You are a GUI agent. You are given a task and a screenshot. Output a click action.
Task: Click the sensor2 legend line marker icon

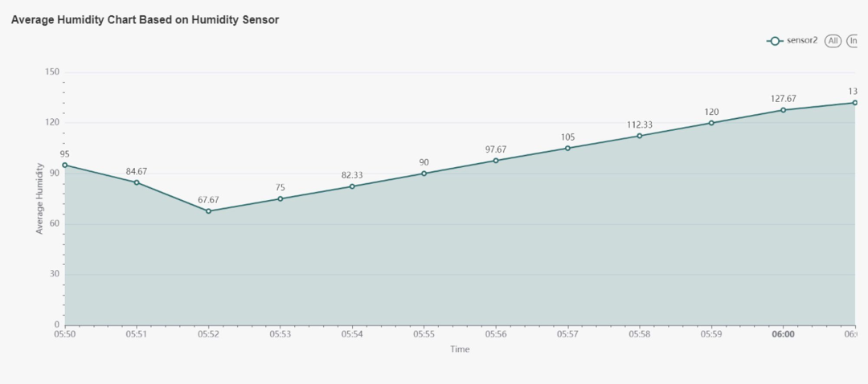[775, 41]
